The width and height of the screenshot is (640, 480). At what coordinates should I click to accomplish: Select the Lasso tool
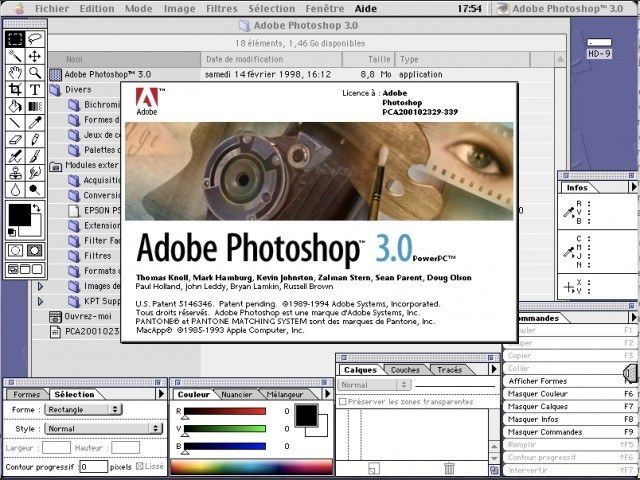tap(35, 39)
